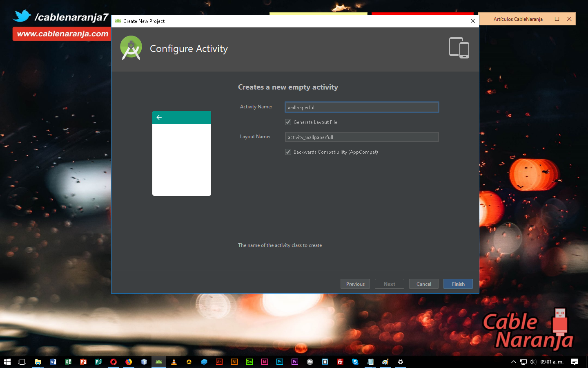Open Windows Settings gear in the taskbar
Screen dimensions: 588x368
pos(401,362)
